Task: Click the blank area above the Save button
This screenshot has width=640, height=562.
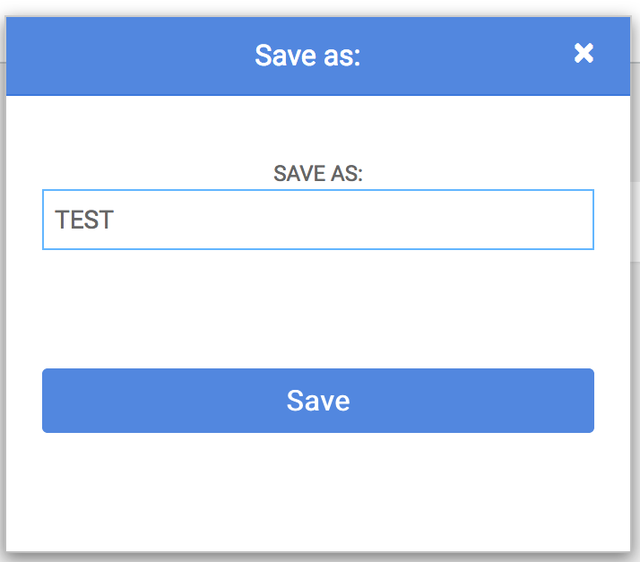Action: tap(318, 310)
